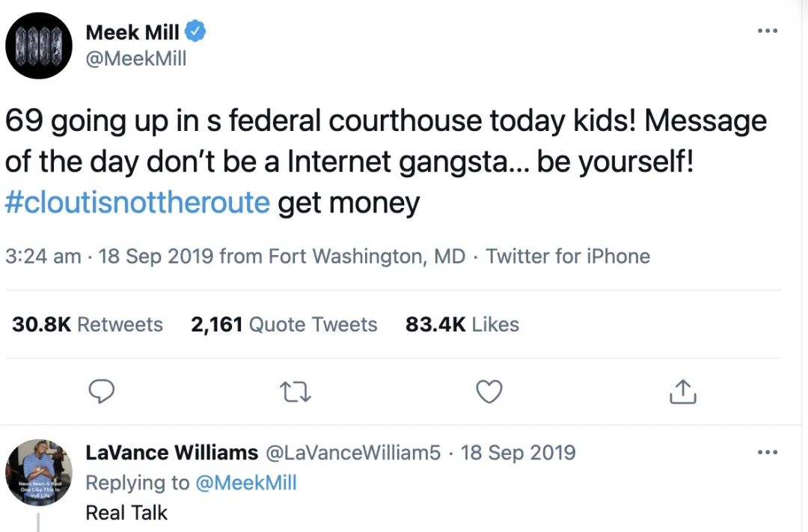Like the tweet using the heart icon

click(489, 391)
